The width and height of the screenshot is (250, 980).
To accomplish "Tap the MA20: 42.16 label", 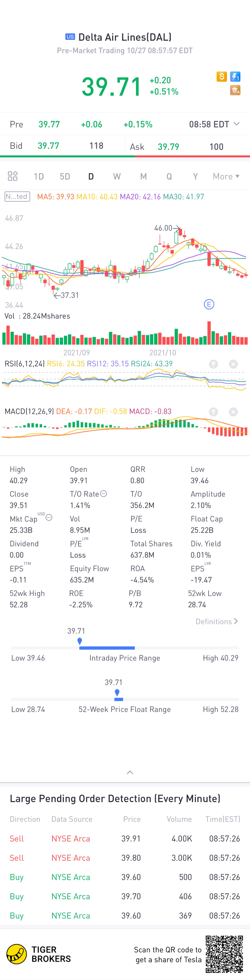I will tap(140, 197).
